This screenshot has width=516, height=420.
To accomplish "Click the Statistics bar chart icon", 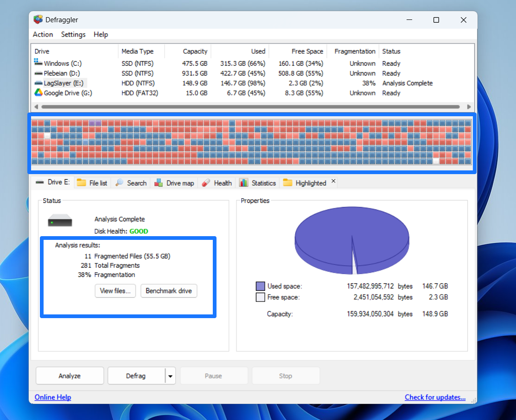I will point(243,182).
